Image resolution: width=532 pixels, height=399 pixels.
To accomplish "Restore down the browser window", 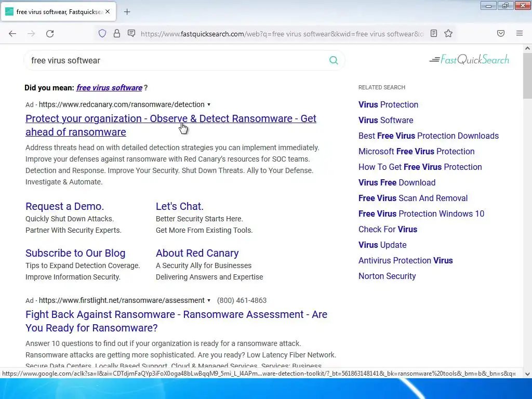I will pos(506,6).
